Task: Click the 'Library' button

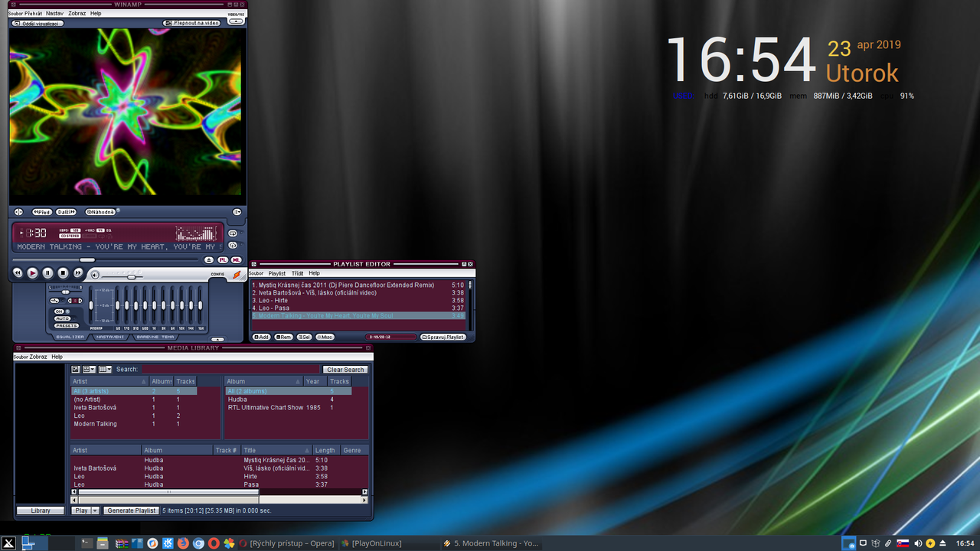Action: pyautogui.click(x=41, y=510)
